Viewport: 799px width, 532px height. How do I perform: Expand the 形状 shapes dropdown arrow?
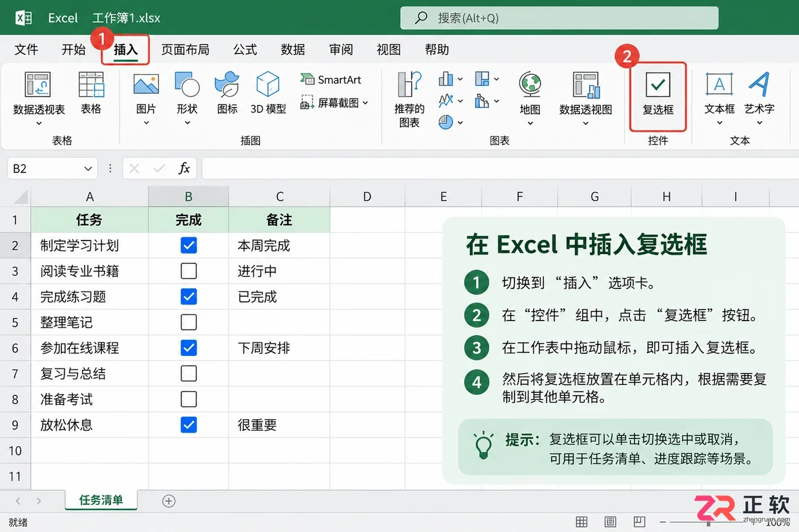tap(187, 123)
